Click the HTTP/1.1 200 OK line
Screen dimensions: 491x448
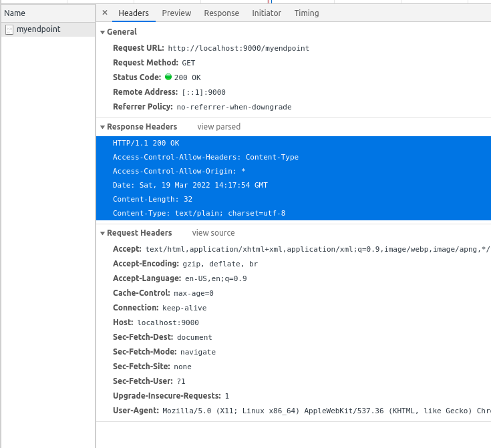click(146, 143)
